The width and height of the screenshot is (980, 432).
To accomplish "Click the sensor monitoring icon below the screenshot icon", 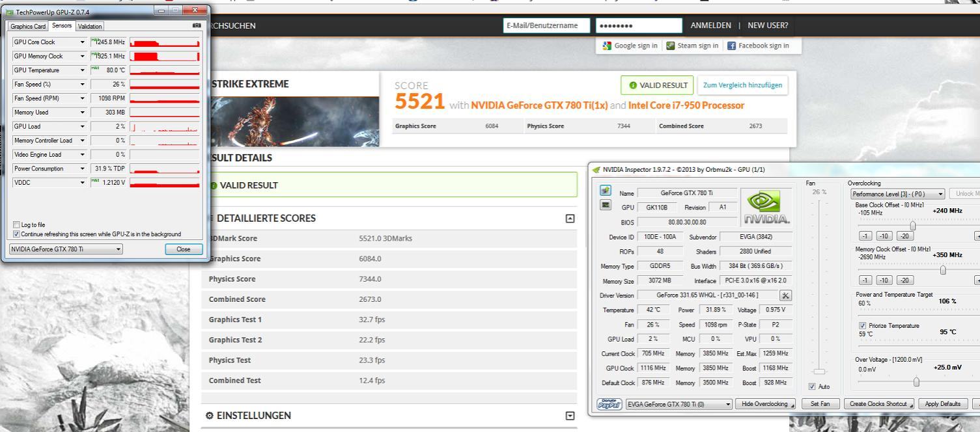I will pyautogui.click(x=606, y=206).
